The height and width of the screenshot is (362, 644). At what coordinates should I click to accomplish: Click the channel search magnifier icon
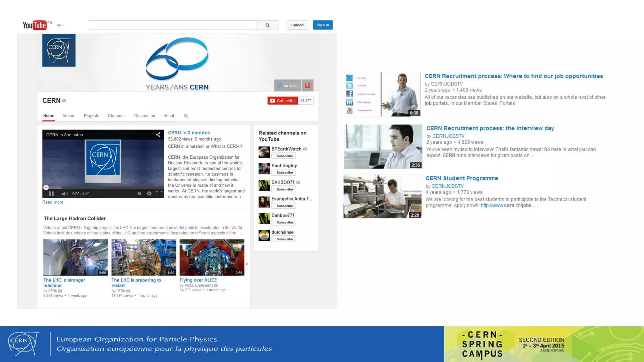pos(186,116)
